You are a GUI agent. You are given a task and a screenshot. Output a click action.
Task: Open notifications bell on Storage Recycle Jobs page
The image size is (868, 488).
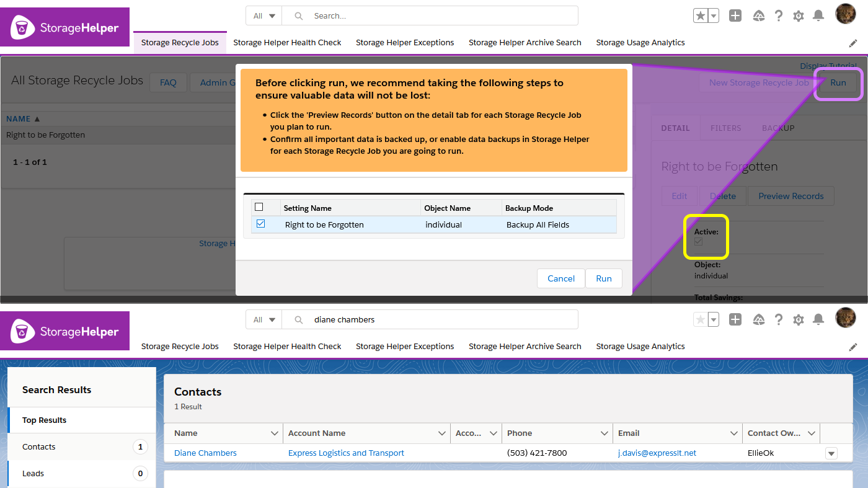click(x=818, y=16)
